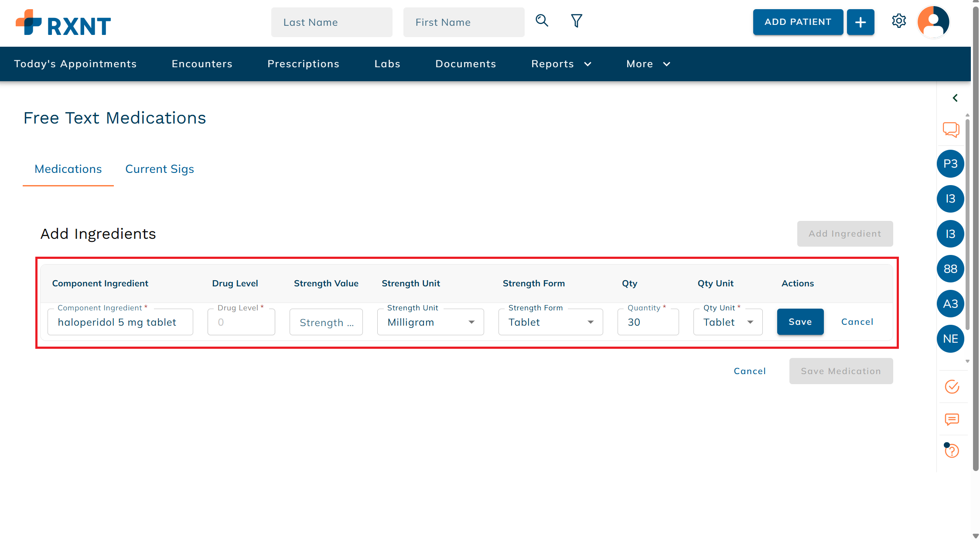Open the settings gear in the top bar
Viewport: 980px width, 540px height.
pos(899,21)
